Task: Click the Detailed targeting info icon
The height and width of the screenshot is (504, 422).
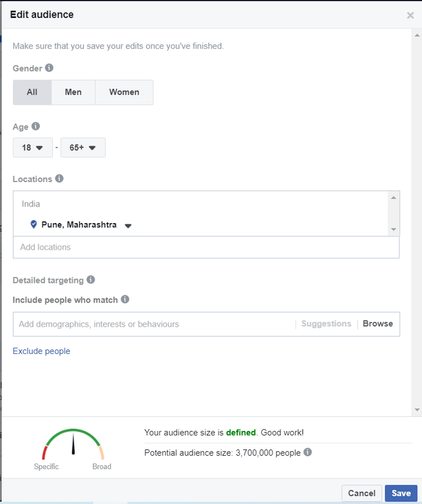Action: [91, 280]
